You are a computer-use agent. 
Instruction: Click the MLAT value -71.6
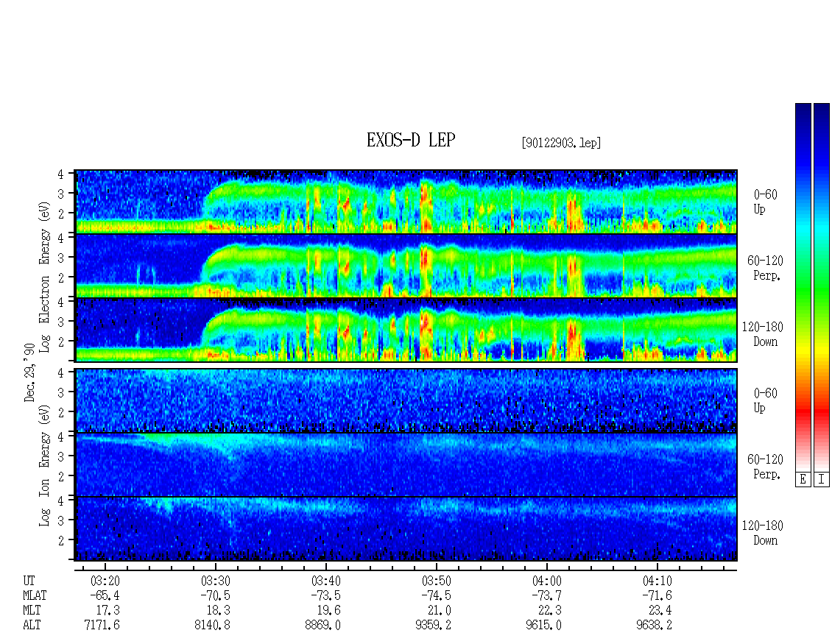coord(656,595)
